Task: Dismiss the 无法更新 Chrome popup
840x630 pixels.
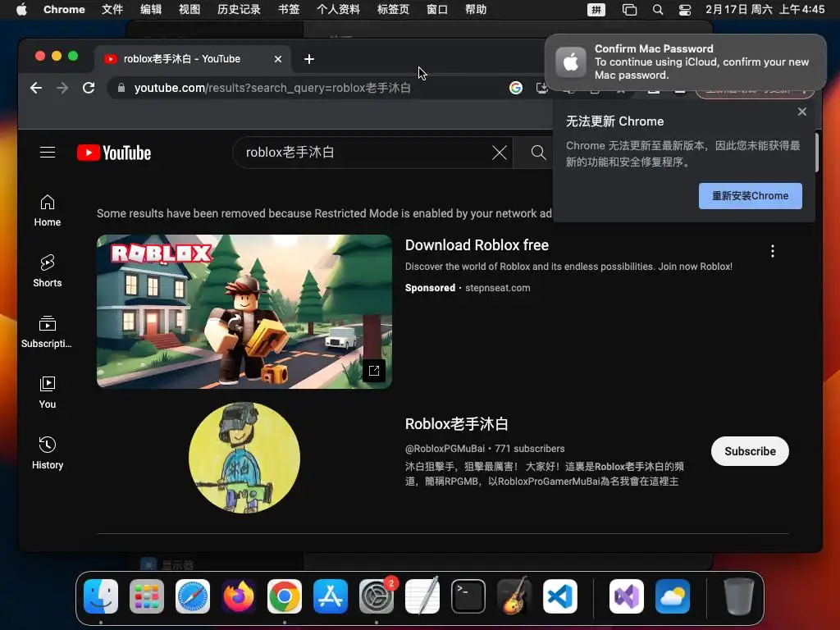Action: (x=802, y=112)
